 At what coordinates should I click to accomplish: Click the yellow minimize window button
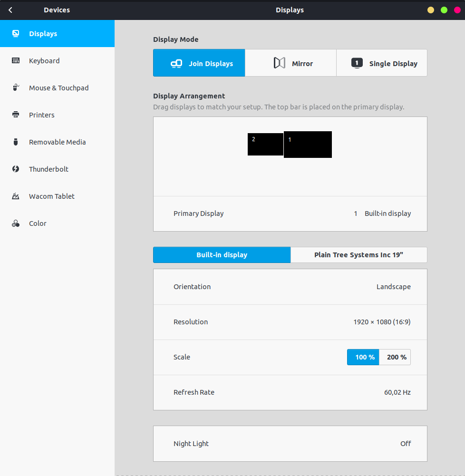click(431, 10)
